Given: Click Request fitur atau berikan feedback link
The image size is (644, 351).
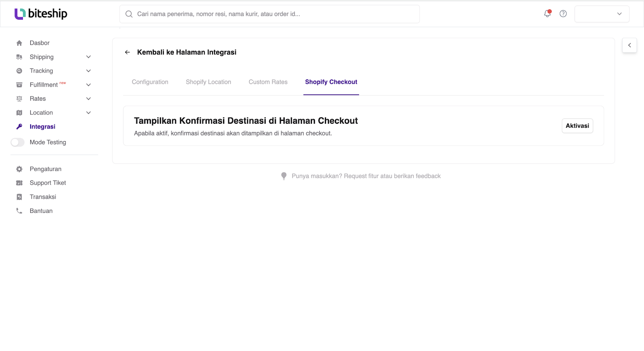Looking at the screenshot, I should coord(392,176).
